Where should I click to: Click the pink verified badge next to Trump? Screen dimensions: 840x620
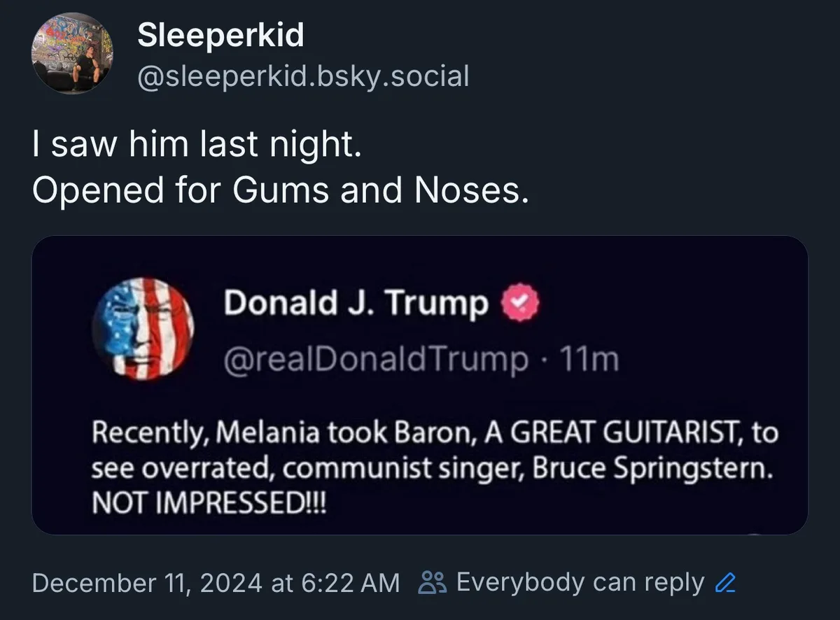pyautogui.click(x=519, y=303)
